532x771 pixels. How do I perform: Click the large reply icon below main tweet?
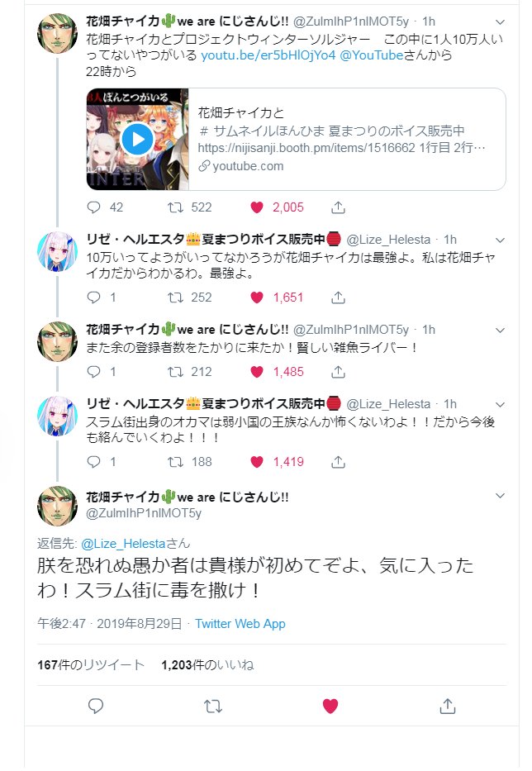pos(95,706)
